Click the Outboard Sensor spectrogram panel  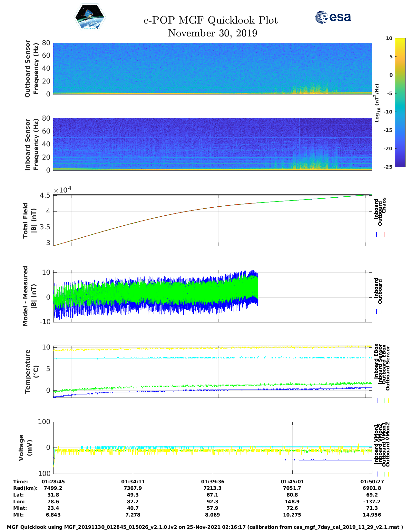(212, 68)
